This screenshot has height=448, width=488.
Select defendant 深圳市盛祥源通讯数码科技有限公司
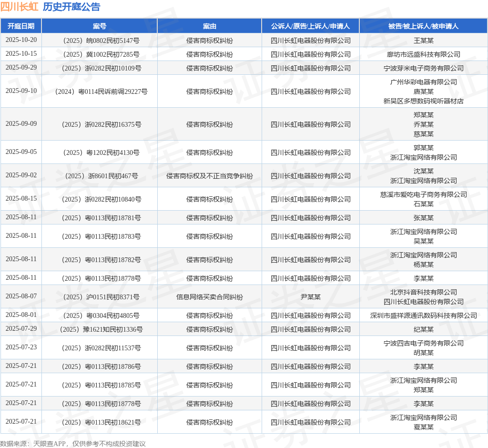(x=424, y=316)
